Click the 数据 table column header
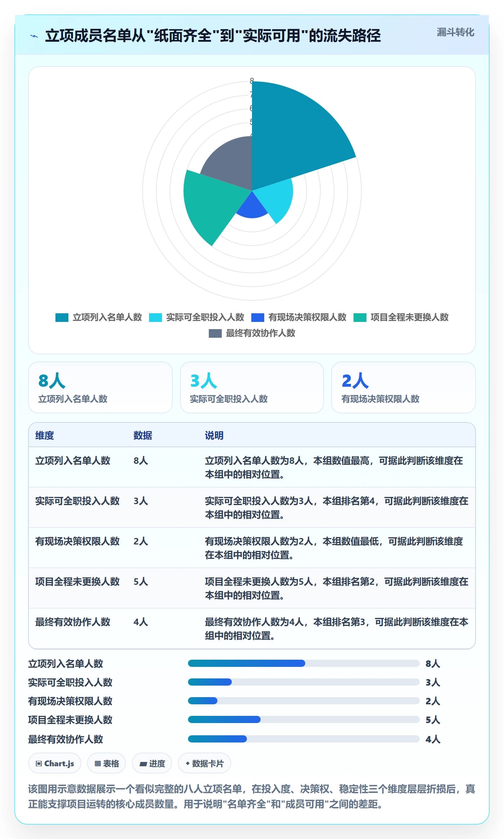The height and width of the screenshot is (839, 504). coord(143,435)
